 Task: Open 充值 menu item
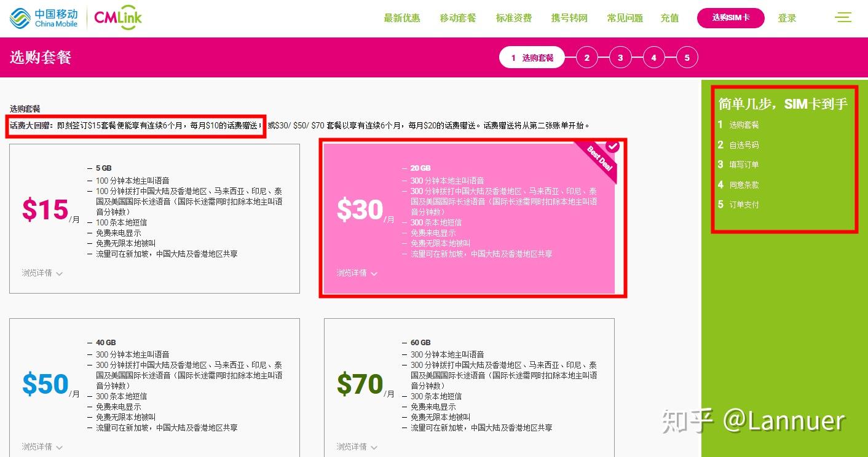click(669, 18)
